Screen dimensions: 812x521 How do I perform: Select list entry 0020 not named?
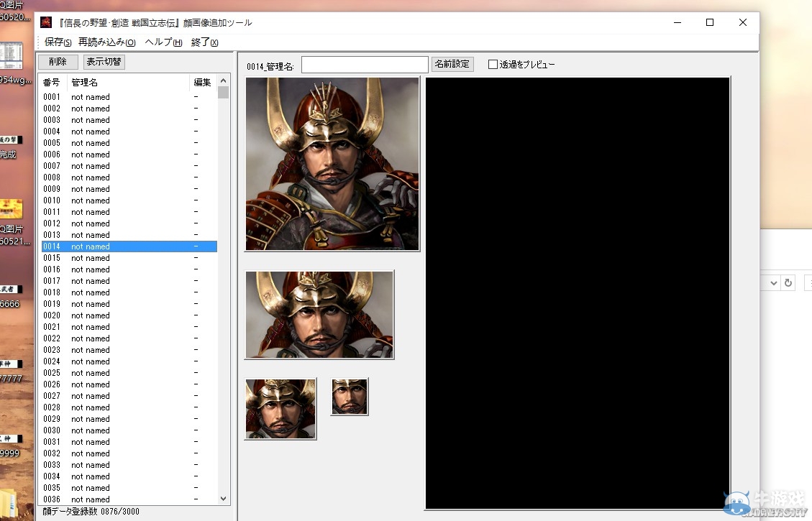coord(91,315)
